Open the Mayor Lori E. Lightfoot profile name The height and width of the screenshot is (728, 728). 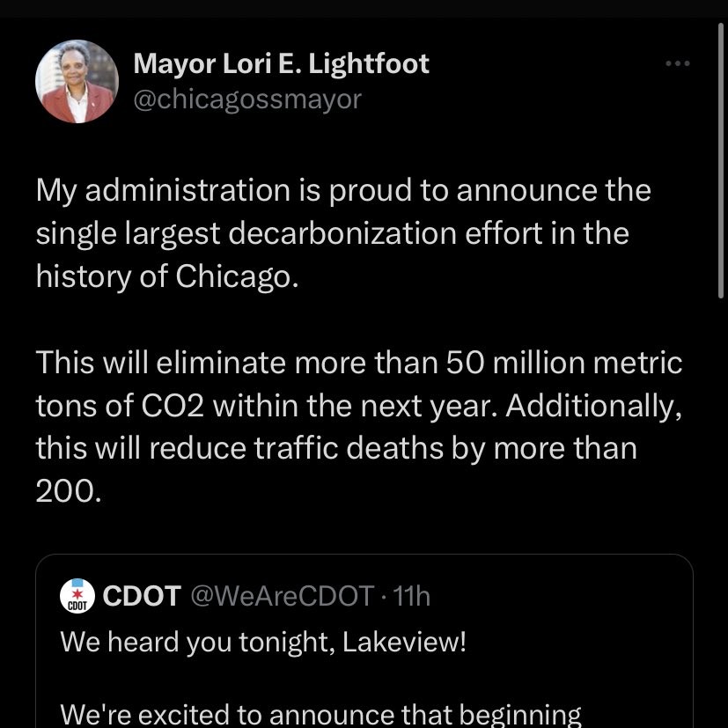click(281, 63)
